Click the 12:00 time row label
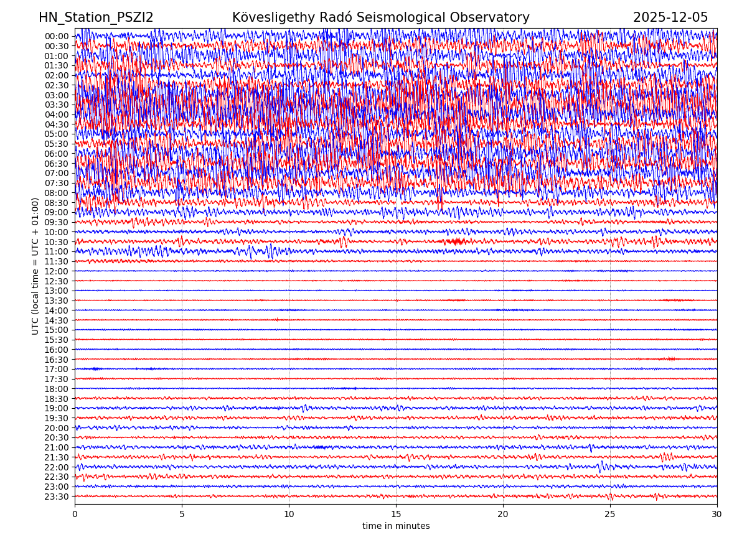Viewport: 747px width, 560px height. click(56, 271)
